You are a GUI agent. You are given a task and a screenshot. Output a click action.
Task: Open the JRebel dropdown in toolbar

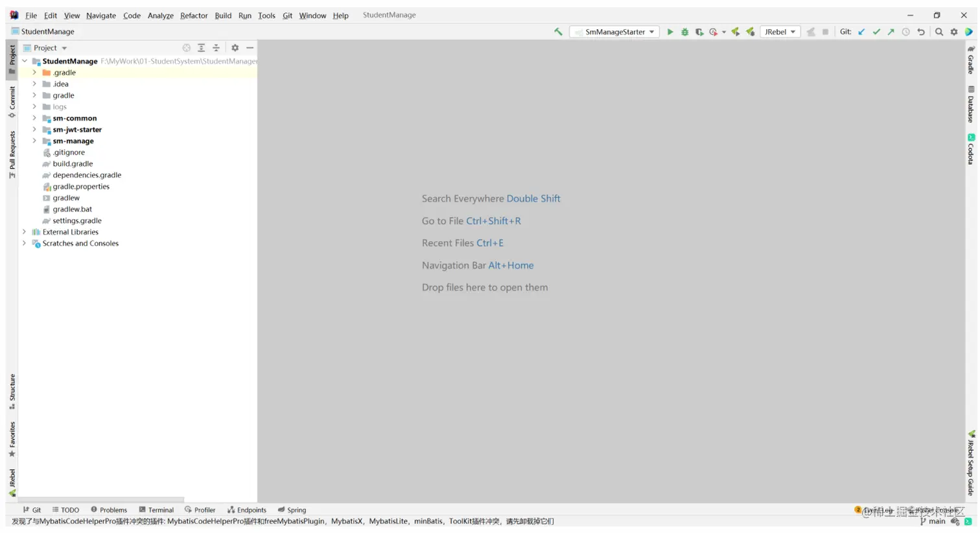[x=780, y=32]
